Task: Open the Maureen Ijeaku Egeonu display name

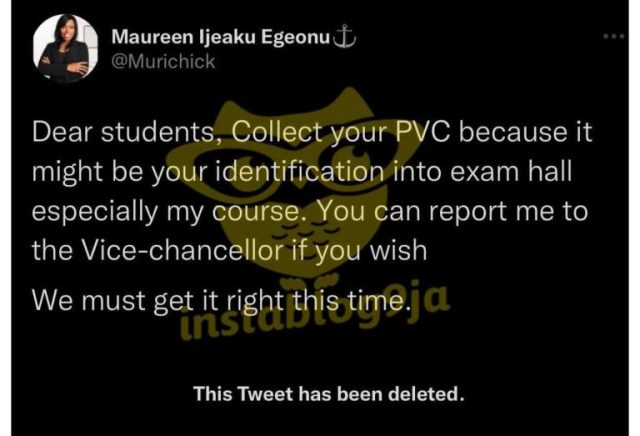Action: (x=221, y=37)
